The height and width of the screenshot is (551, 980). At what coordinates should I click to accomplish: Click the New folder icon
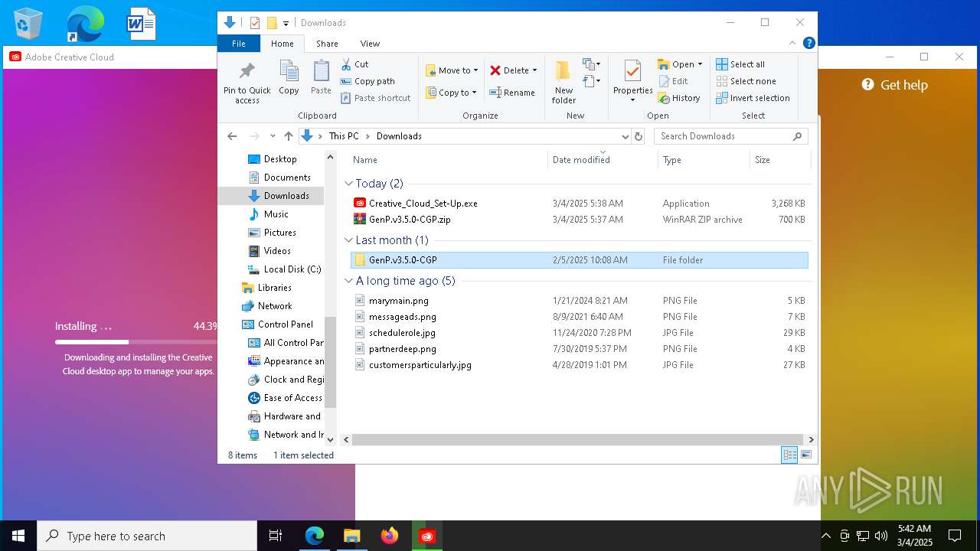pyautogui.click(x=563, y=71)
